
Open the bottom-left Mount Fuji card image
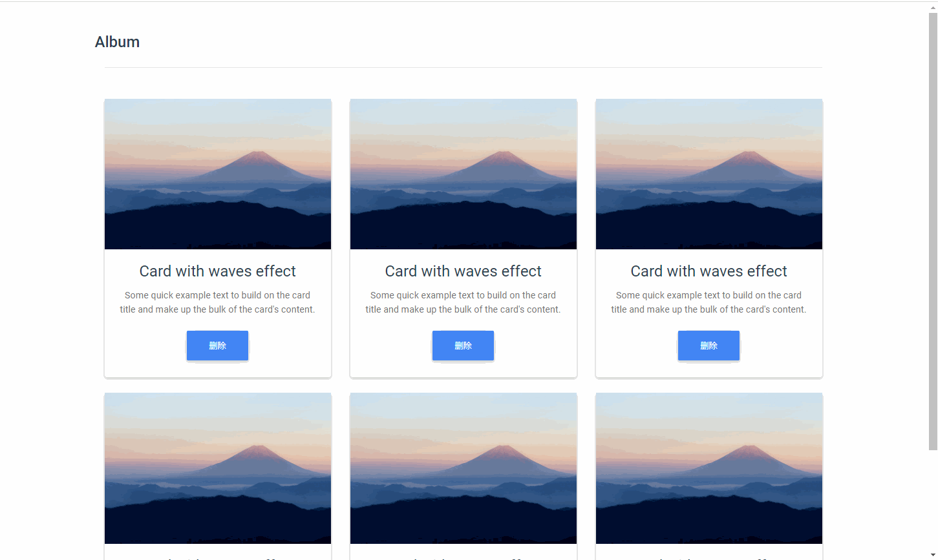pyautogui.click(x=218, y=468)
